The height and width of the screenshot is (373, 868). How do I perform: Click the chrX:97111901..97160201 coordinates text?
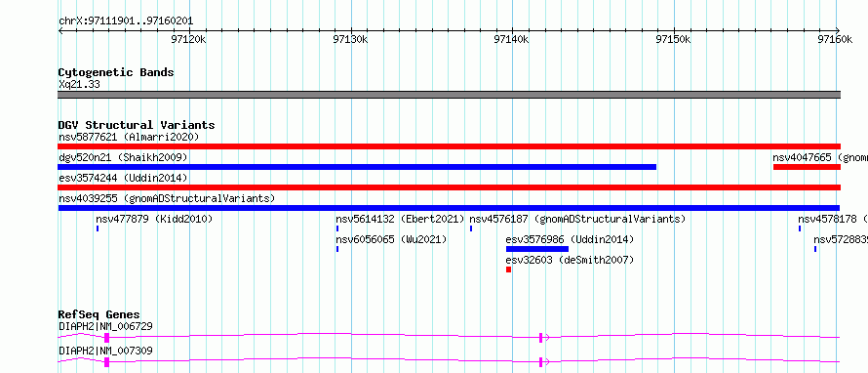pyautogui.click(x=126, y=21)
